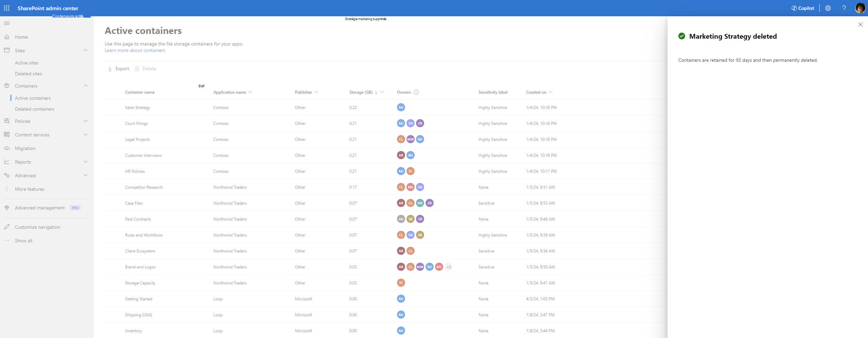
Task: Open Active sites in navigation
Action: [27, 63]
